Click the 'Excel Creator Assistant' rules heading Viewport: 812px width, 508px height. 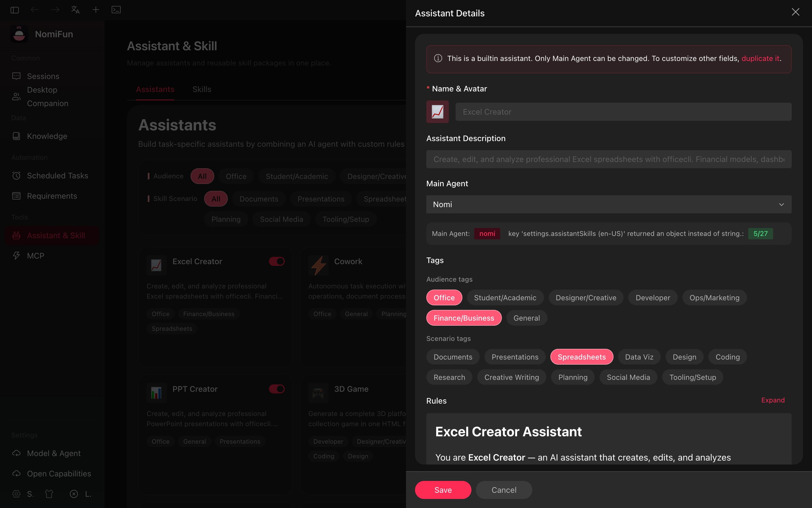click(x=508, y=432)
